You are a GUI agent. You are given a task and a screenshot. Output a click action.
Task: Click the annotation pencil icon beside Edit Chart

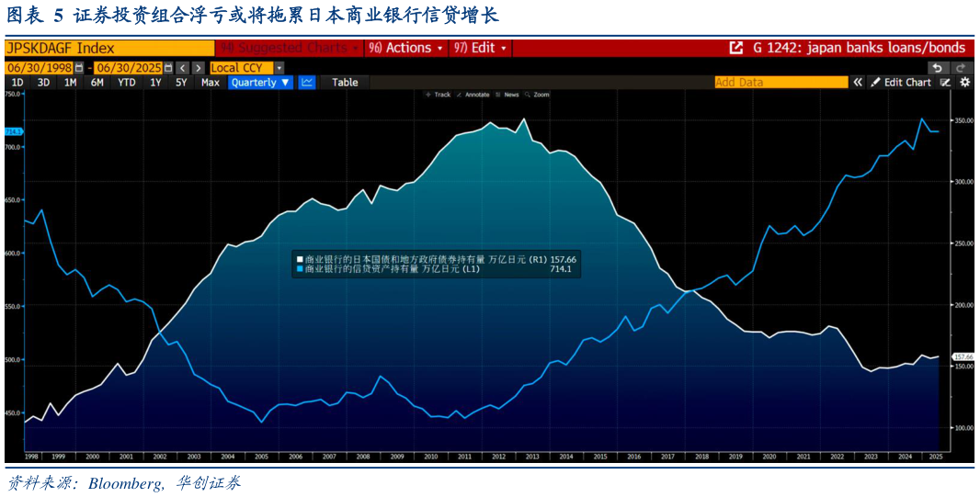946,83
